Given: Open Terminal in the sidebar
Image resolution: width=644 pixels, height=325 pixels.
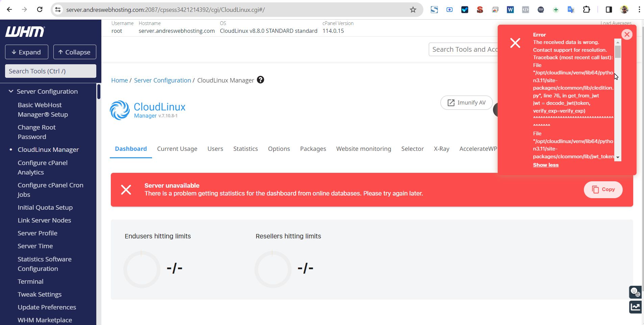Looking at the screenshot, I should coord(30,281).
